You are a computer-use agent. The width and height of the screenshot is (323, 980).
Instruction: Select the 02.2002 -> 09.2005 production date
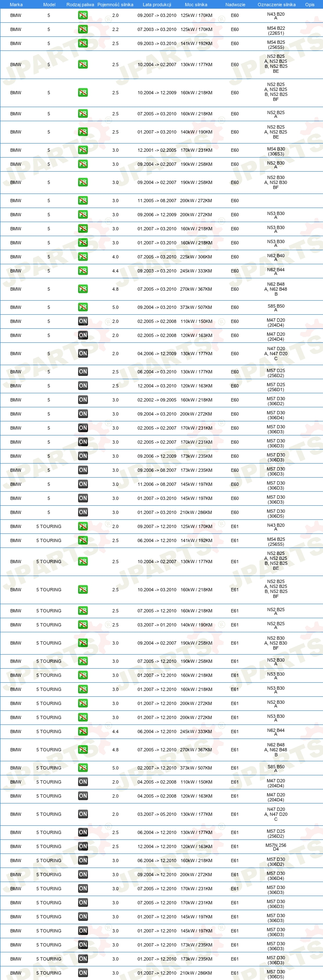[x=157, y=400]
